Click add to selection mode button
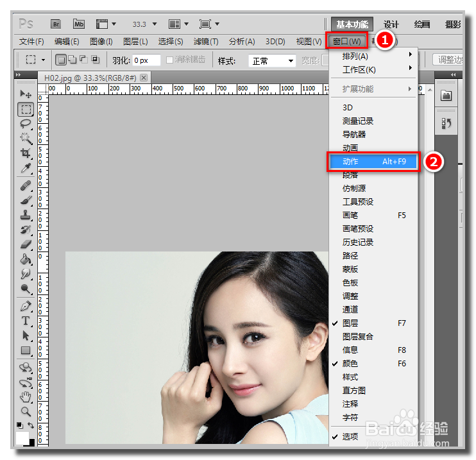 tap(72, 60)
